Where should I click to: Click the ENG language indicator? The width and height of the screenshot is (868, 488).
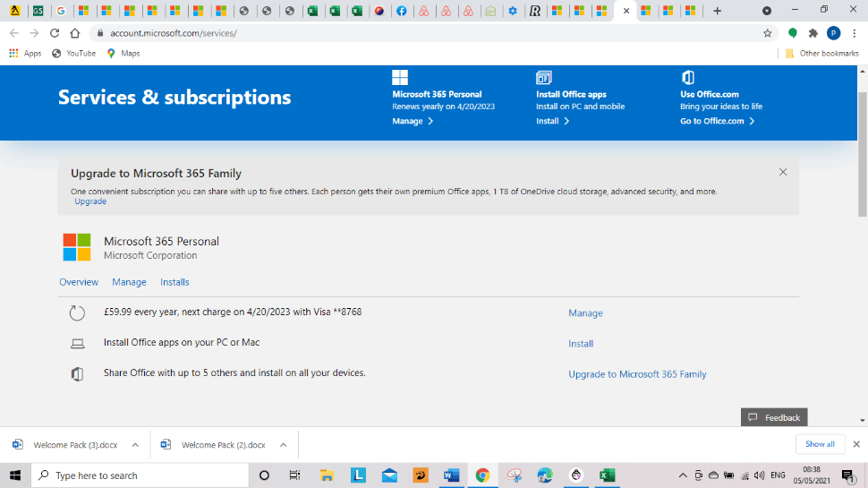[778, 475]
